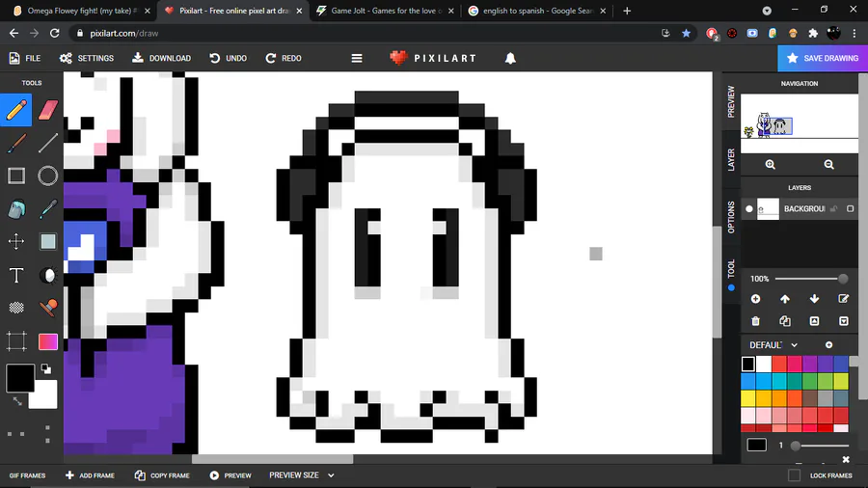Viewport: 868px width, 488px height.
Task: Click the Redo button
Action: click(x=284, y=58)
